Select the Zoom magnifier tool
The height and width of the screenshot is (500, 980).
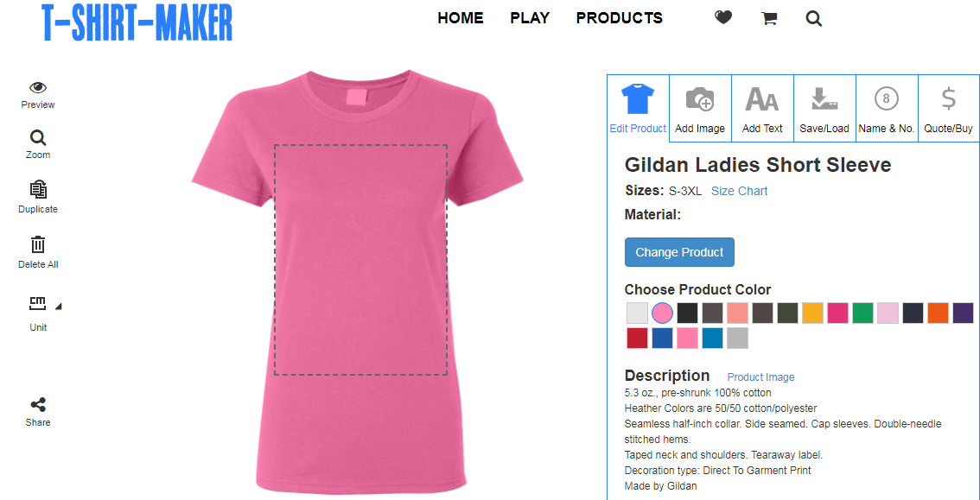(38, 138)
